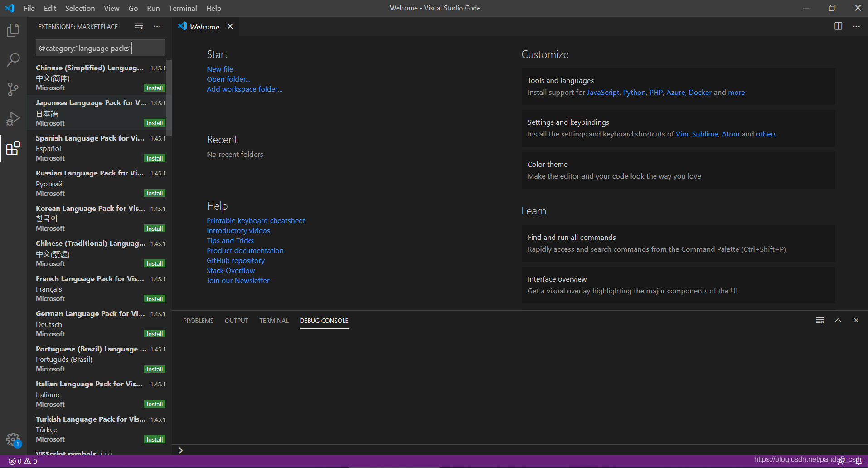
Task: Open editor more actions ellipsis
Action: pyautogui.click(x=856, y=26)
